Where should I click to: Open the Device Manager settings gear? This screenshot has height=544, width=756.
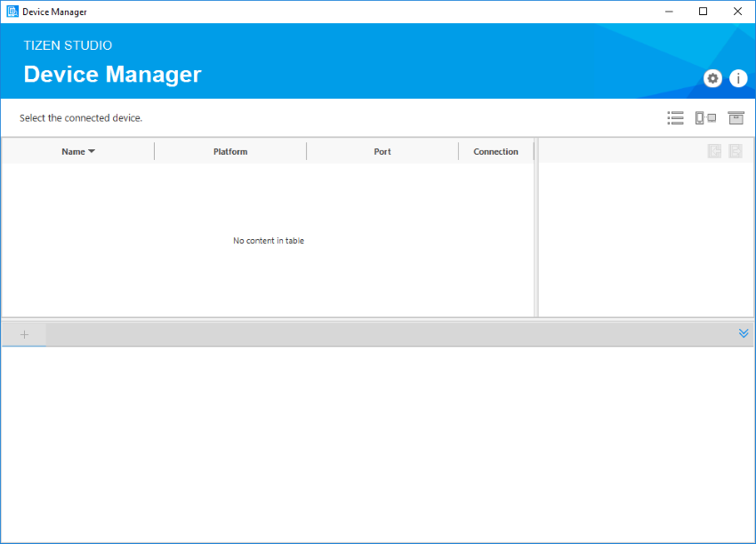point(712,78)
